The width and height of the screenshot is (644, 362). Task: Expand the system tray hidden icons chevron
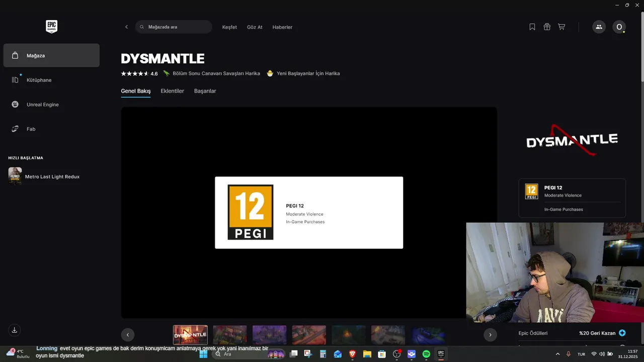click(x=557, y=354)
